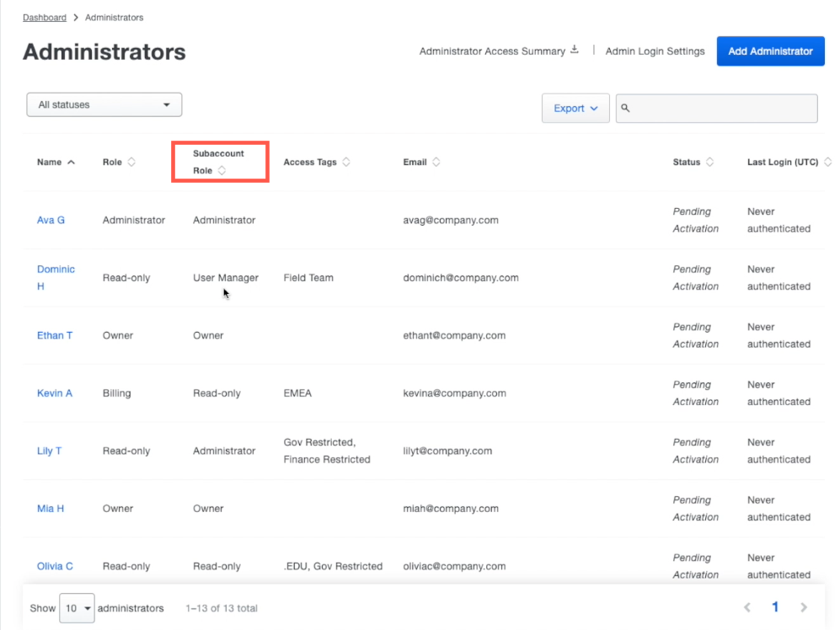This screenshot has width=840, height=630.
Task: Click the magnifier icon in the search box
Action: click(625, 108)
